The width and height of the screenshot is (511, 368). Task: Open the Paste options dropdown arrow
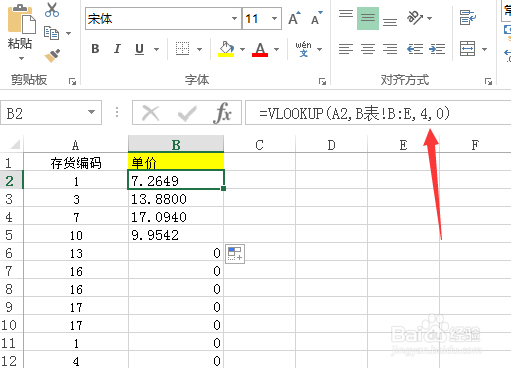coord(21,58)
